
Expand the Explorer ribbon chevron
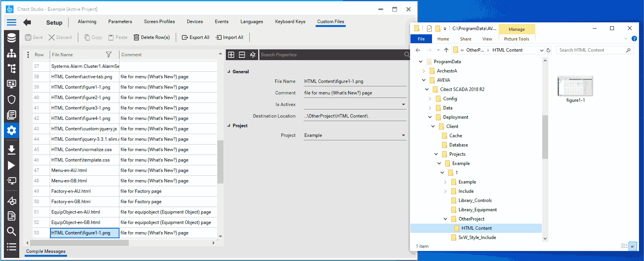point(626,39)
